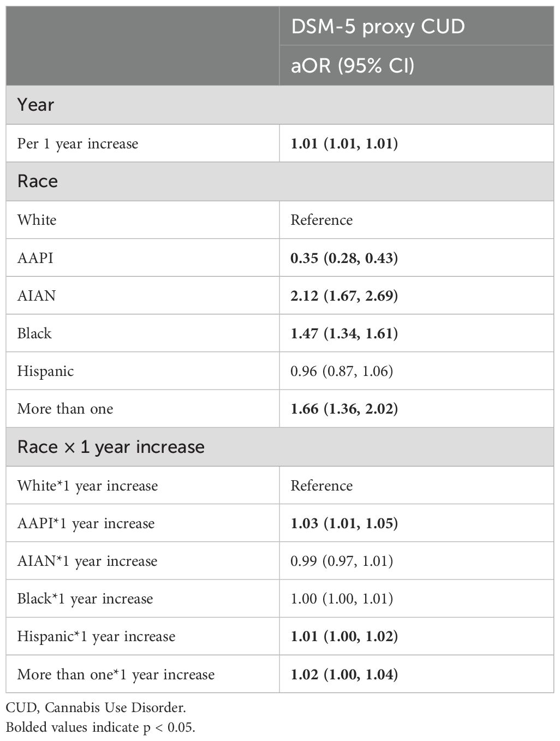Image resolution: width=560 pixels, height=741 pixels.
Task: Select the Black row label under Race
Action: (34, 333)
